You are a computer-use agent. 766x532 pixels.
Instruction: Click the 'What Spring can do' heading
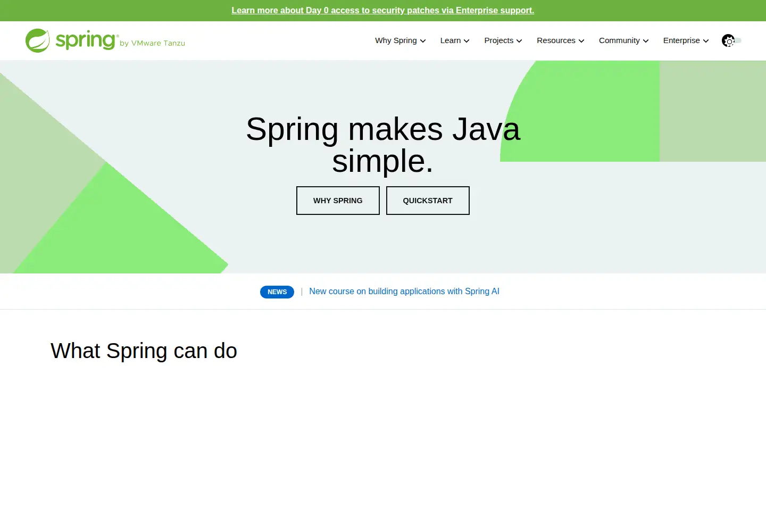[x=144, y=351]
